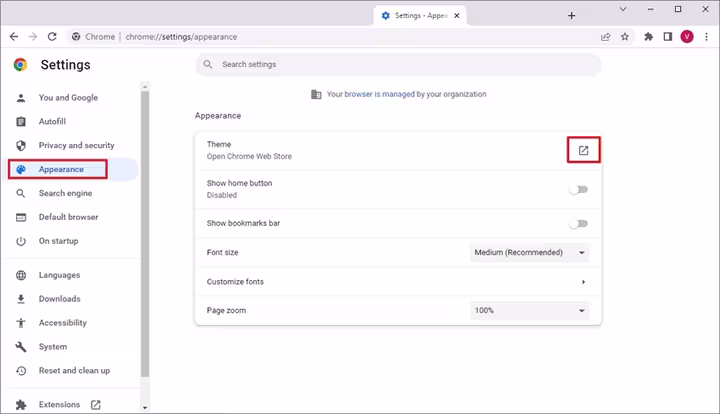Open Chrome Web Store theme link icon
720x414 pixels.
(584, 151)
